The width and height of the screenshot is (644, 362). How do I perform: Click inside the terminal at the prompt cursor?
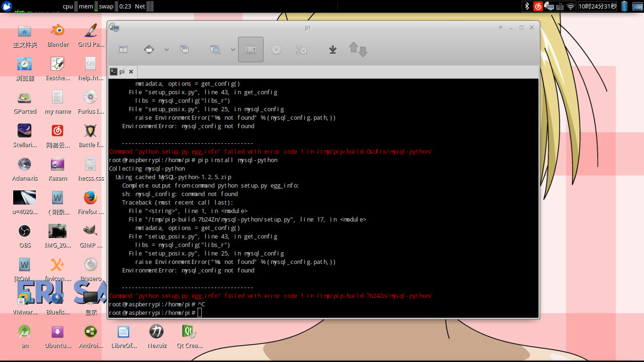[200, 313]
